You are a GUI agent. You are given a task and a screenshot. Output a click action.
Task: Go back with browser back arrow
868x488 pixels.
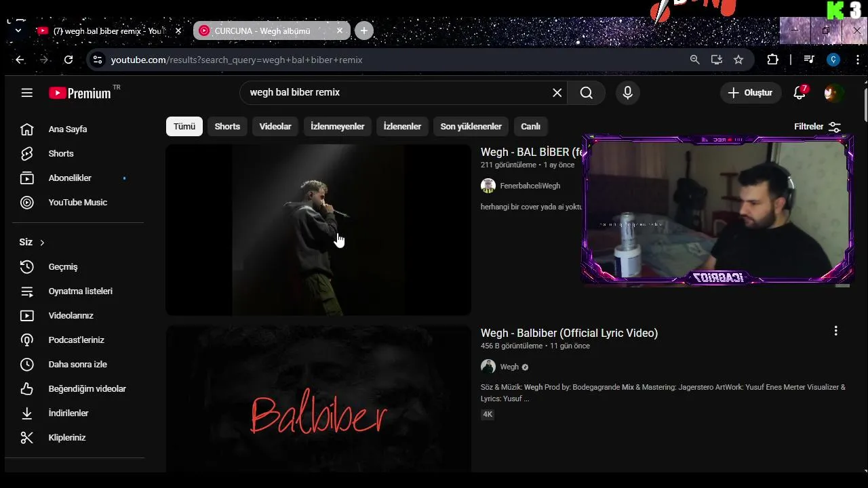point(20,60)
